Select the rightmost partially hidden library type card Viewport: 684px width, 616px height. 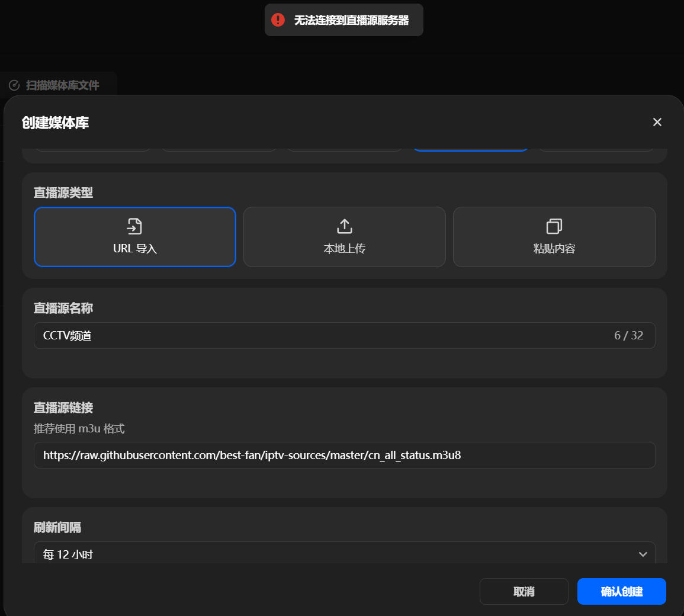click(596, 150)
